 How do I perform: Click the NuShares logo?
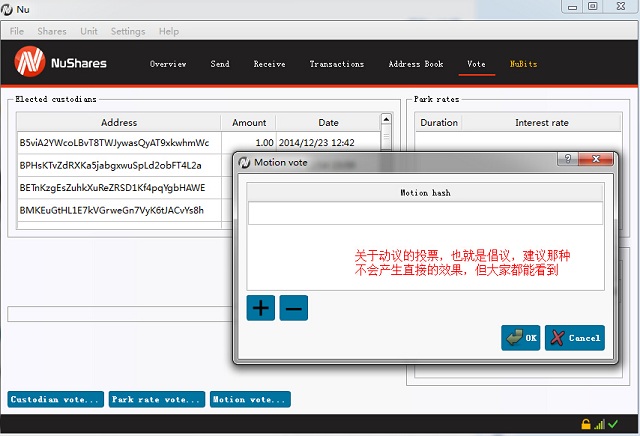tap(61, 64)
